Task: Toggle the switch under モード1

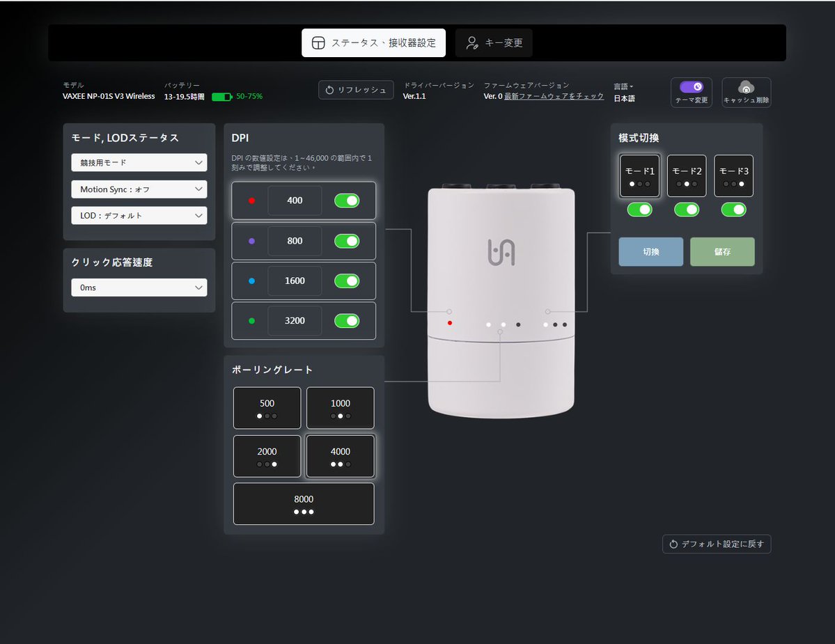Action: 639,210
